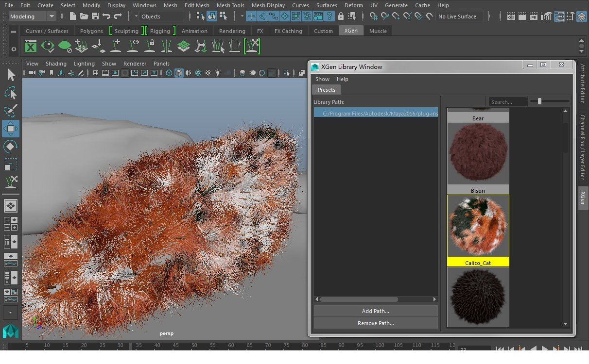Click the XGen guide with eye shelf icon
Image resolution: width=589 pixels, height=364 pixels.
point(133,47)
